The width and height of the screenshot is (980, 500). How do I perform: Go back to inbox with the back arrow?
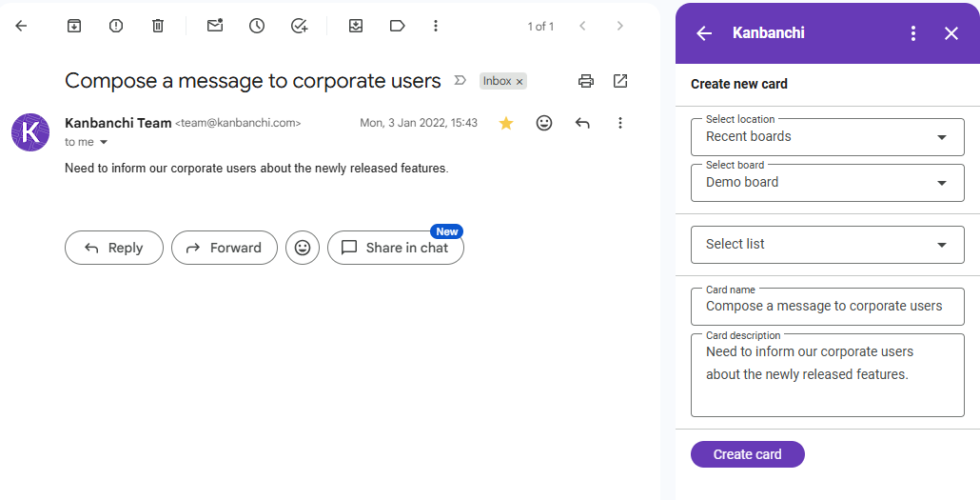click(21, 26)
